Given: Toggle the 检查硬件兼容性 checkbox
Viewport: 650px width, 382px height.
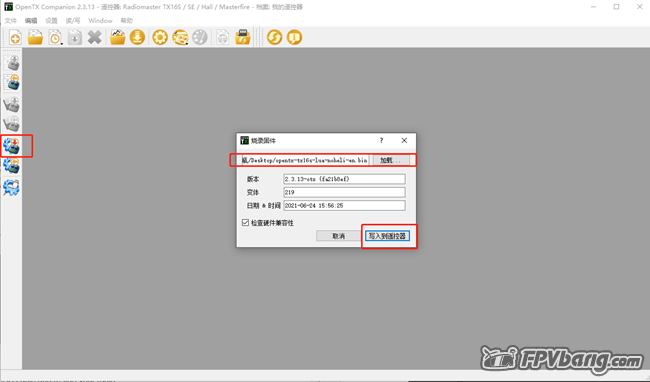Looking at the screenshot, I should [x=245, y=223].
